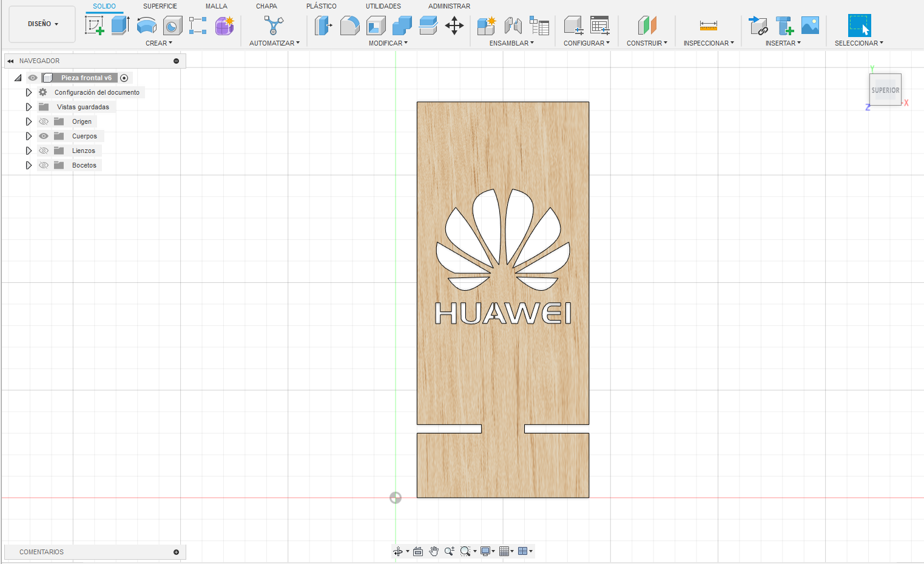Expand Configuración del documento node
924x564 pixels.
click(29, 92)
